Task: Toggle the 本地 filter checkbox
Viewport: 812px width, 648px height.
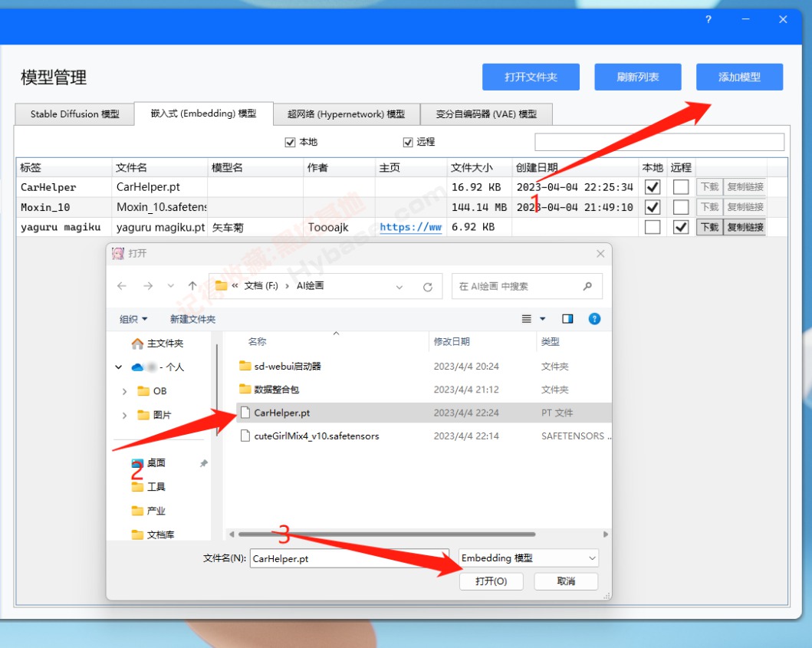Action: [290, 142]
